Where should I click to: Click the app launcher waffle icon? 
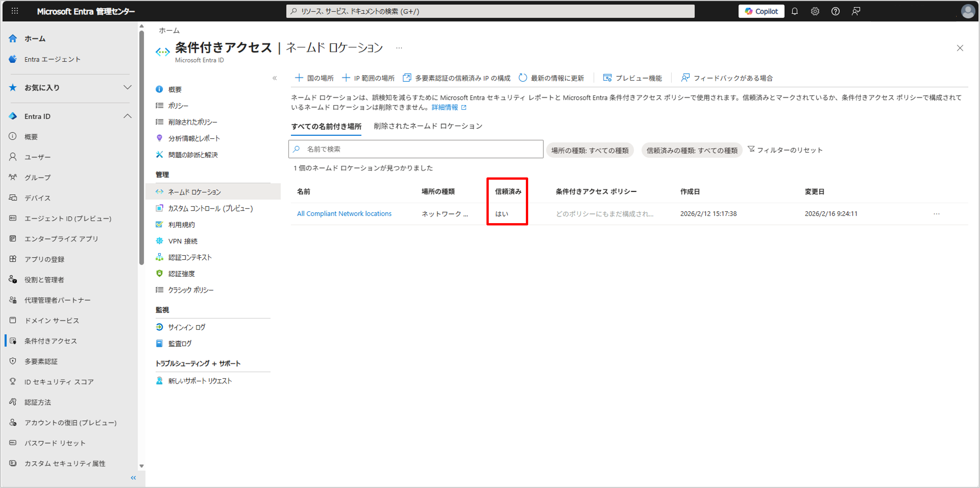click(x=14, y=11)
